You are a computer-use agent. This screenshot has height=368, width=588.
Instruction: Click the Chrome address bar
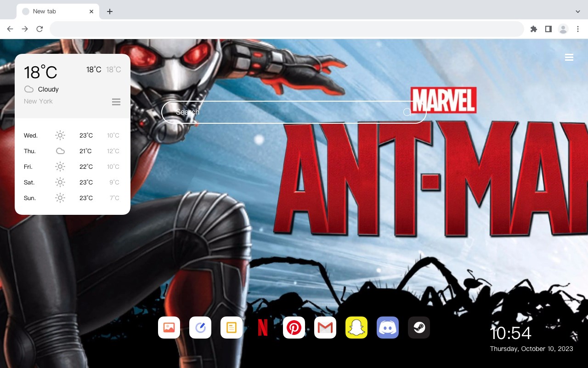pyautogui.click(x=287, y=29)
